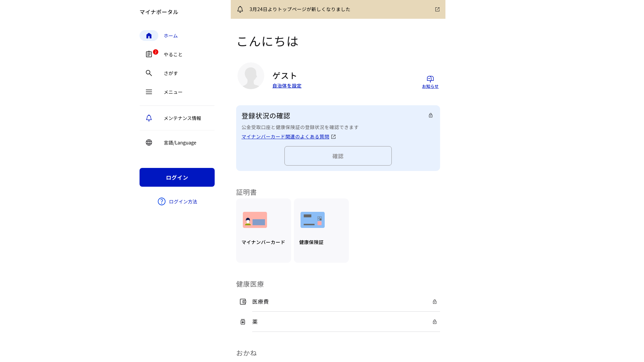The image size is (644, 362).
Task: Click the 健康保険証 card illustration
Action: (x=313, y=220)
